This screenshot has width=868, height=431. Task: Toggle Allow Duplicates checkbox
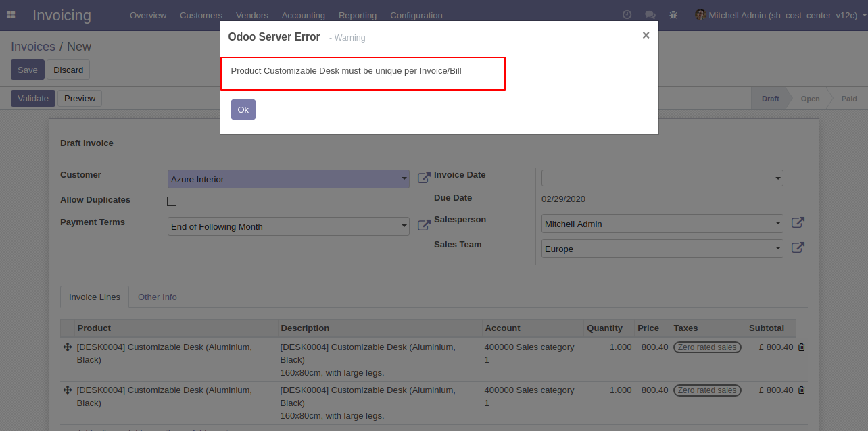tap(172, 201)
